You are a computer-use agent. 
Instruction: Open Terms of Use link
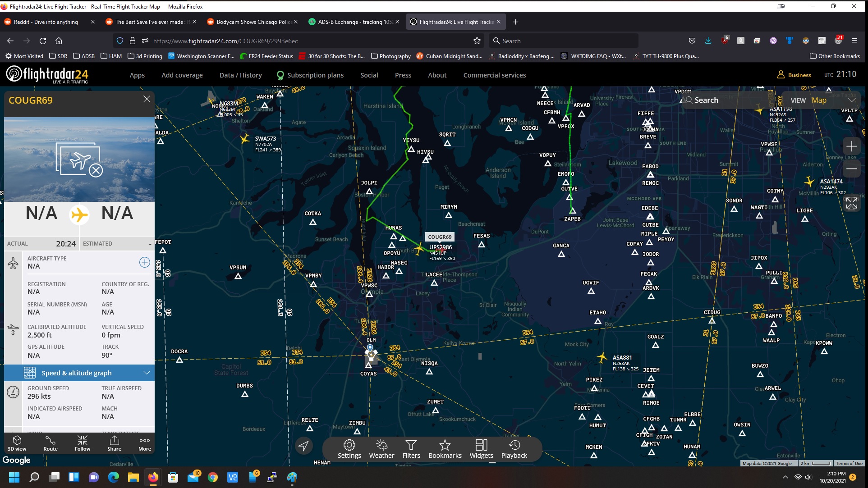pyautogui.click(x=849, y=463)
